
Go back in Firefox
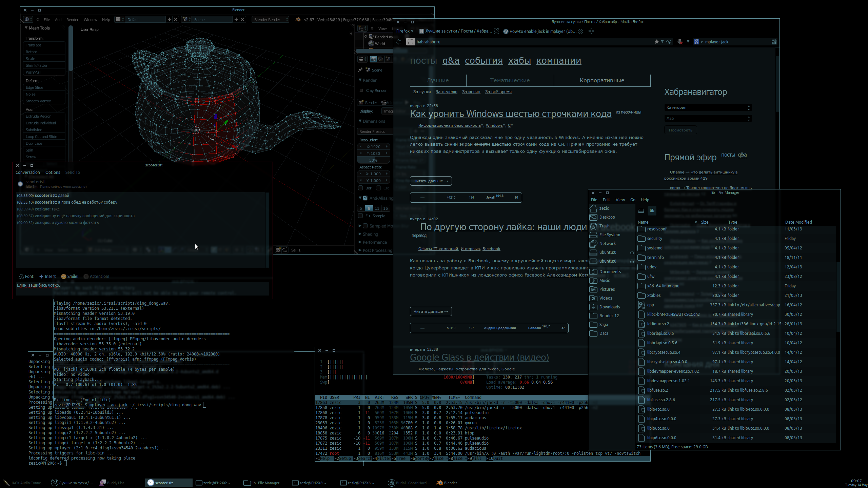pos(398,42)
